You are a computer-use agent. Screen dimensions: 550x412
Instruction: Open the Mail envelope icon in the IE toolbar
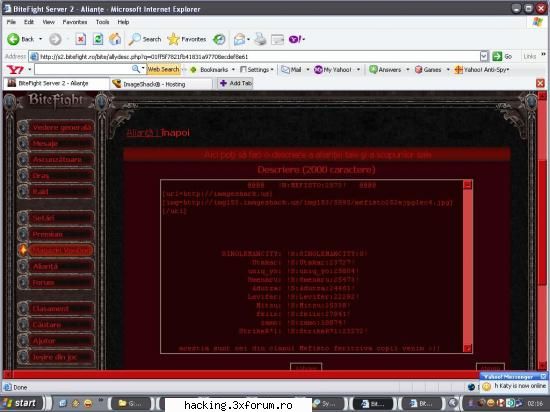click(240, 39)
